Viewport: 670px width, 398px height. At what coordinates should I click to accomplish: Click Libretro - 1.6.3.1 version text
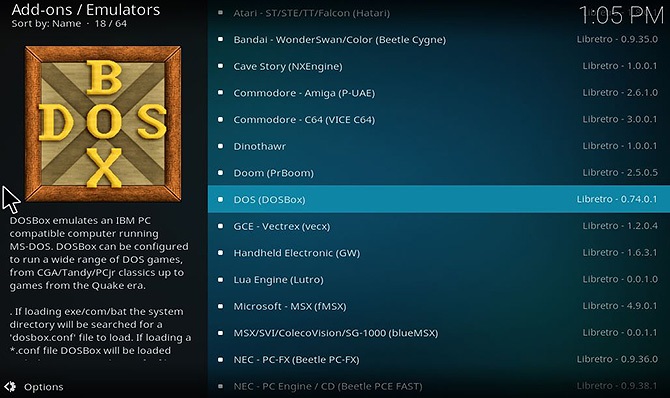[620, 252]
